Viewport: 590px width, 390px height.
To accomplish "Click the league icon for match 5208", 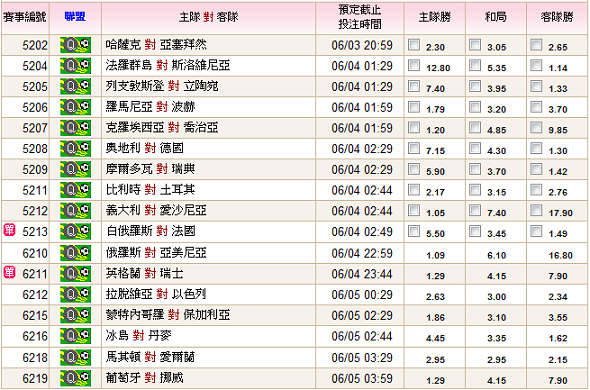I will click(75, 149).
